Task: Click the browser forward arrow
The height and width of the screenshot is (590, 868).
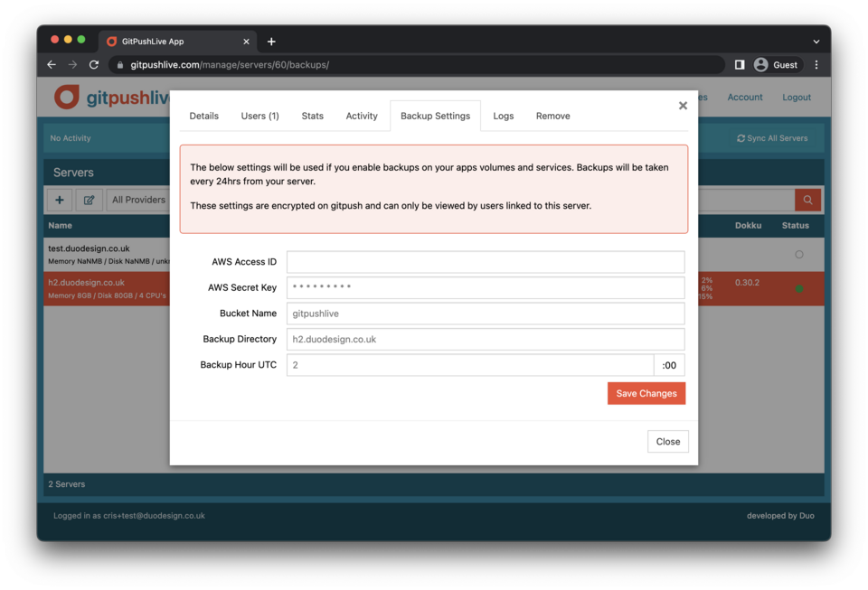Action: click(72, 65)
